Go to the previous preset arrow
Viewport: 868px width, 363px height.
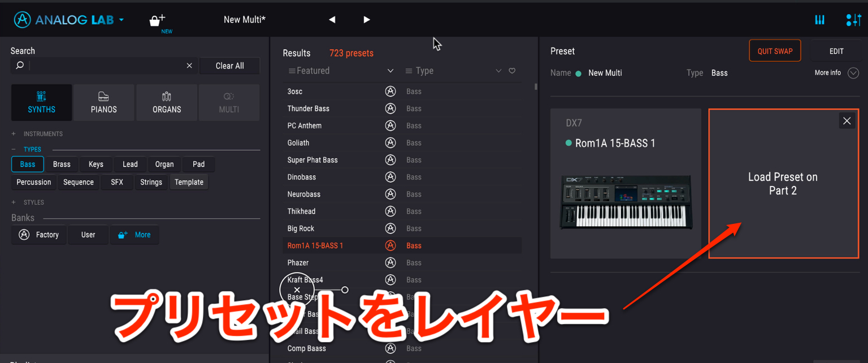point(332,20)
